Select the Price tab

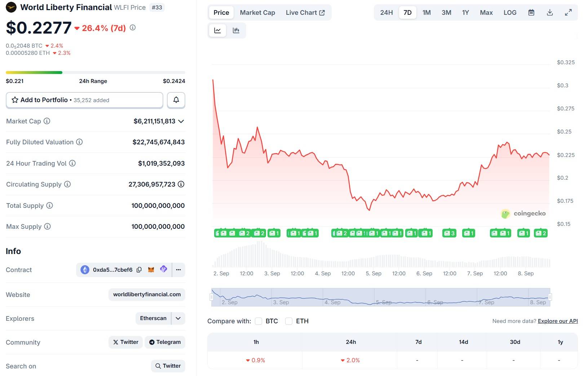[221, 13]
